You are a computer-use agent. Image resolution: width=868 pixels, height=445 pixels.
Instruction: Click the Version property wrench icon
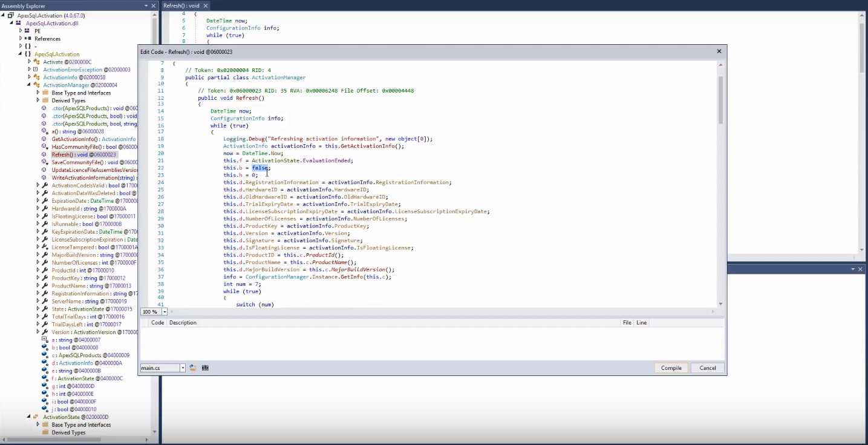[x=45, y=332]
